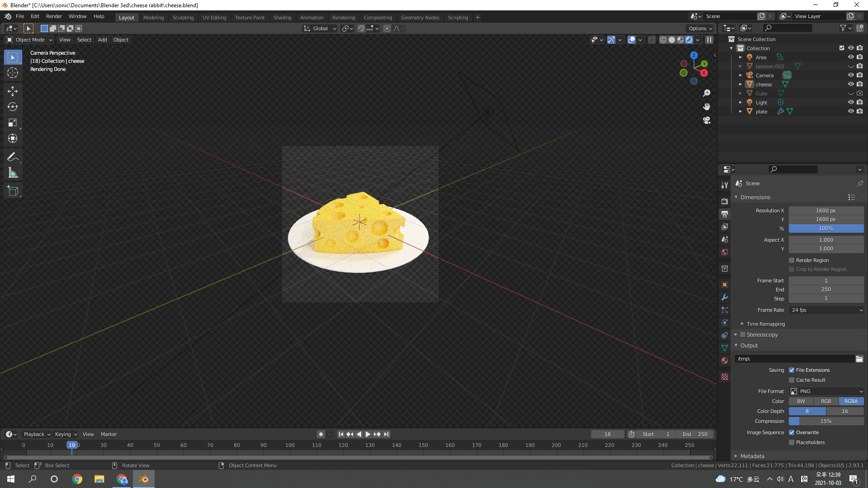Switch to the Shading workspace tab

pos(282,18)
